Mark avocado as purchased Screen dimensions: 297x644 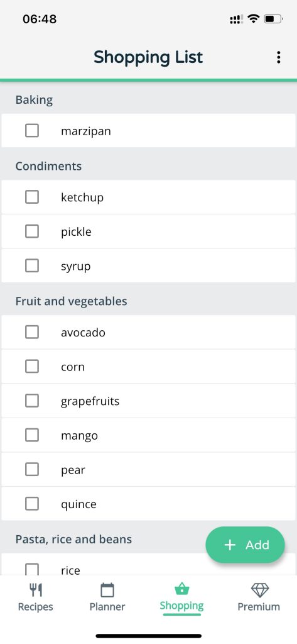[32, 332]
